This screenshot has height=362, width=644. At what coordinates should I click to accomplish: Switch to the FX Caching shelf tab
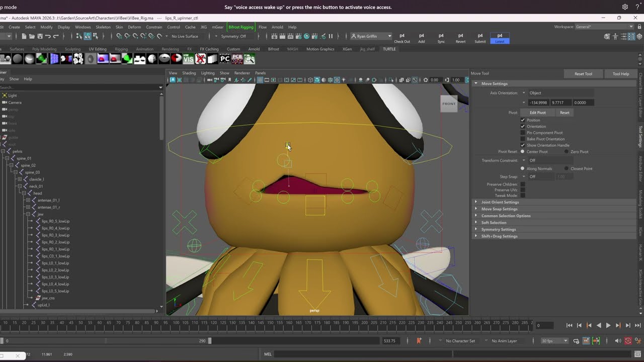(x=209, y=49)
